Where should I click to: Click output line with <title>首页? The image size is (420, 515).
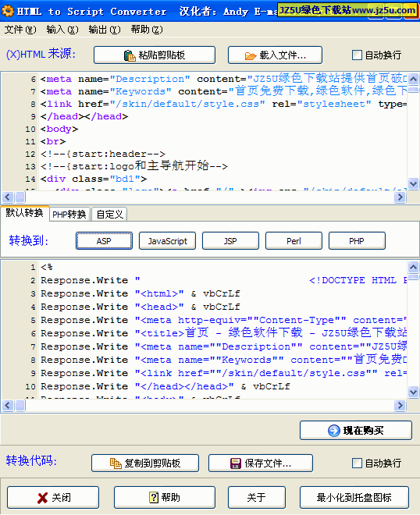223,333
